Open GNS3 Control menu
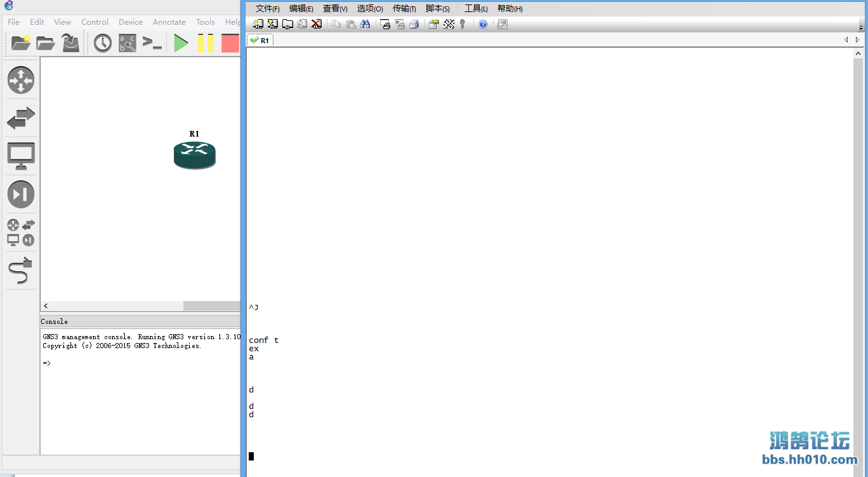The height and width of the screenshot is (477, 868). tap(95, 22)
